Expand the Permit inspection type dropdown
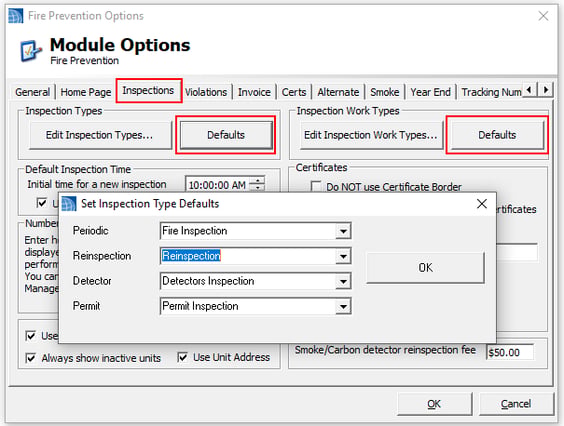This screenshot has height=426, width=564. tap(343, 306)
